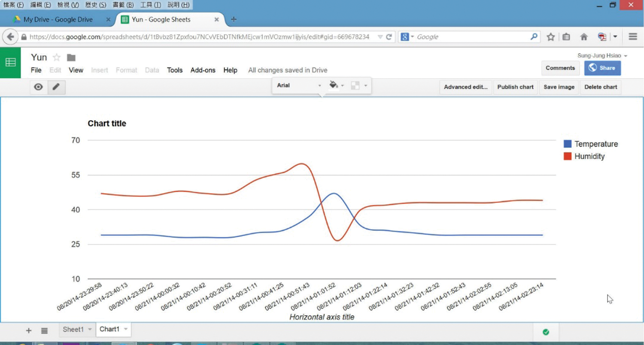The height and width of the screenshot is (345, 644).
Task: Click the Chart title text
Action: click(107, 124)
